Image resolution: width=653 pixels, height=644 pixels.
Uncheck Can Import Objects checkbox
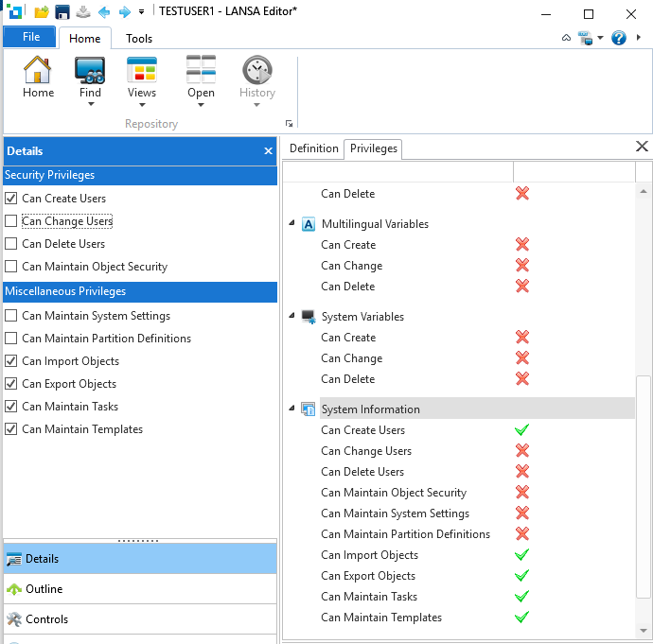coord(11,361)
